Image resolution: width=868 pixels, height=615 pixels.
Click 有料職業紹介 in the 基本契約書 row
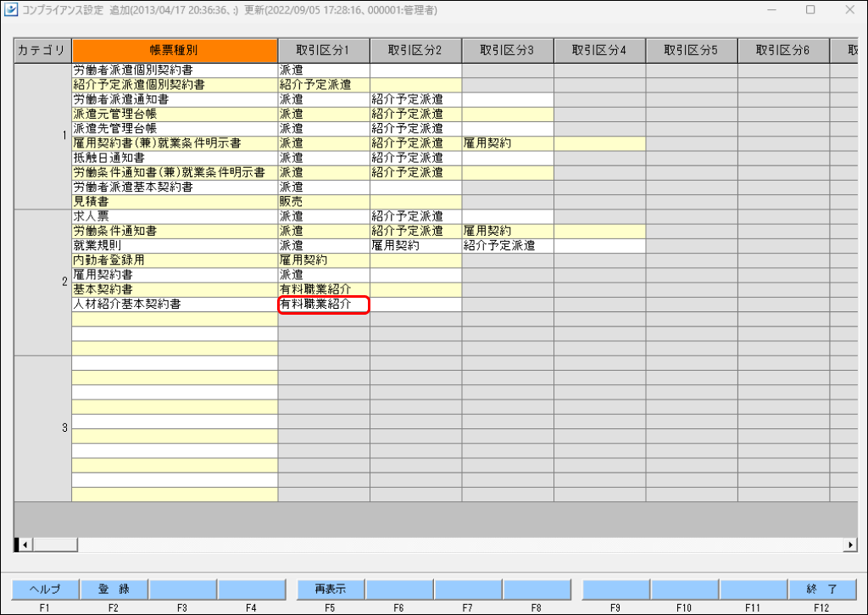coord(324,290)
